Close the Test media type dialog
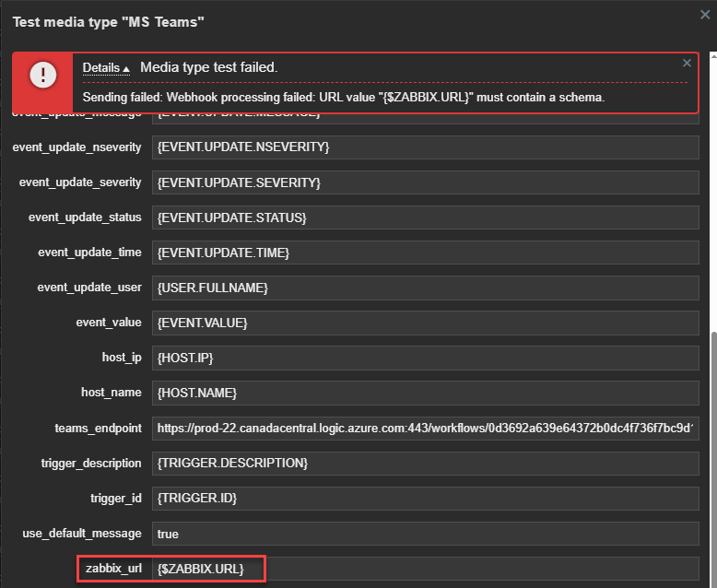Image resolution: width=717 pixels, height=588 pixels. pos(705,15)
